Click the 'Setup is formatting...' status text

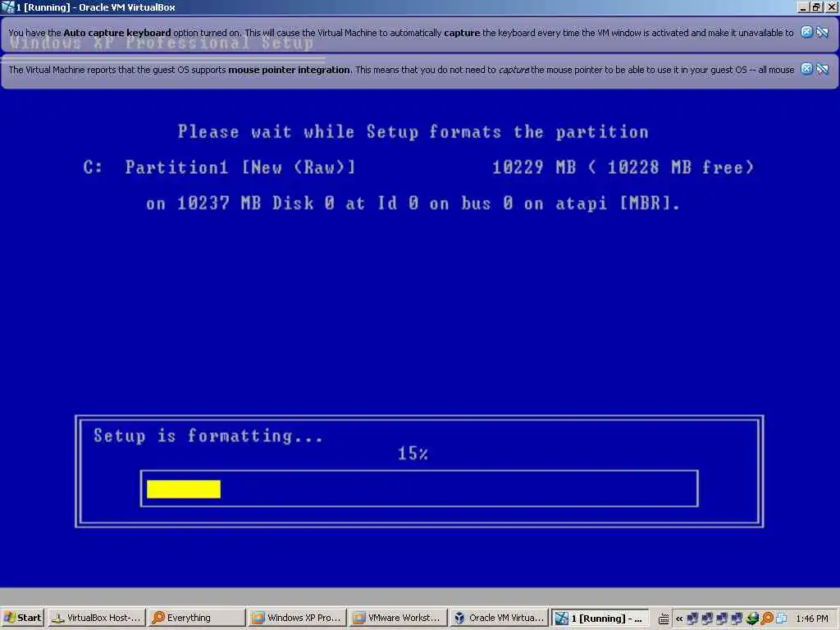point(208,436)
